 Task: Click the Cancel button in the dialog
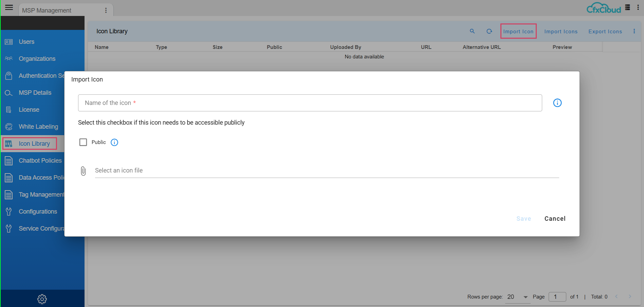pyautogui.click(x=555, y=219)
